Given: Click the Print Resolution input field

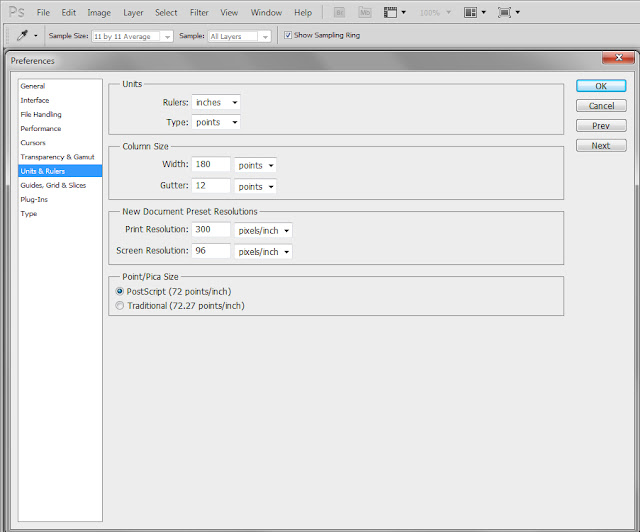Looking at the screenshot, I should click(211, 229).
